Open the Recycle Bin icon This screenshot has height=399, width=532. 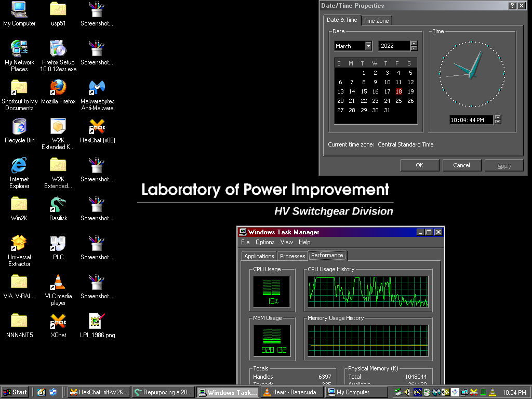pos(19,127)
